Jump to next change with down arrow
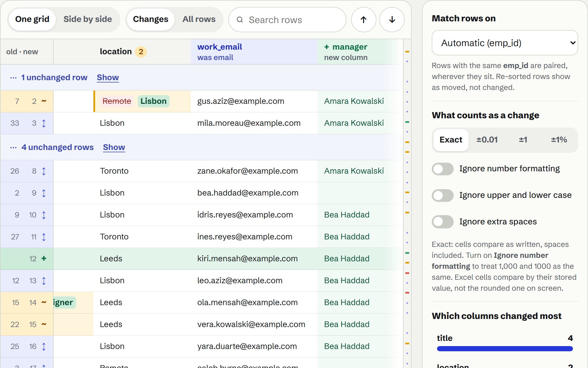This screenshot has height=368, width=588. pos(392,20)
